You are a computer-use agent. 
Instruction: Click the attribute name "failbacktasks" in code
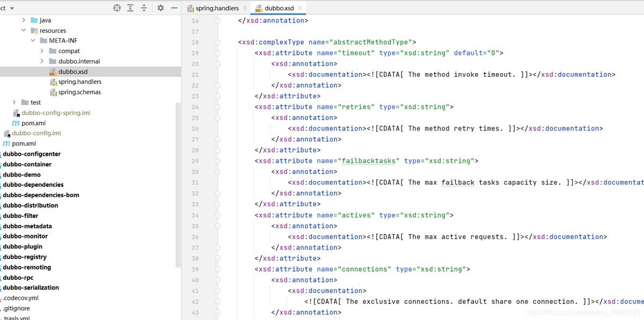369,161
